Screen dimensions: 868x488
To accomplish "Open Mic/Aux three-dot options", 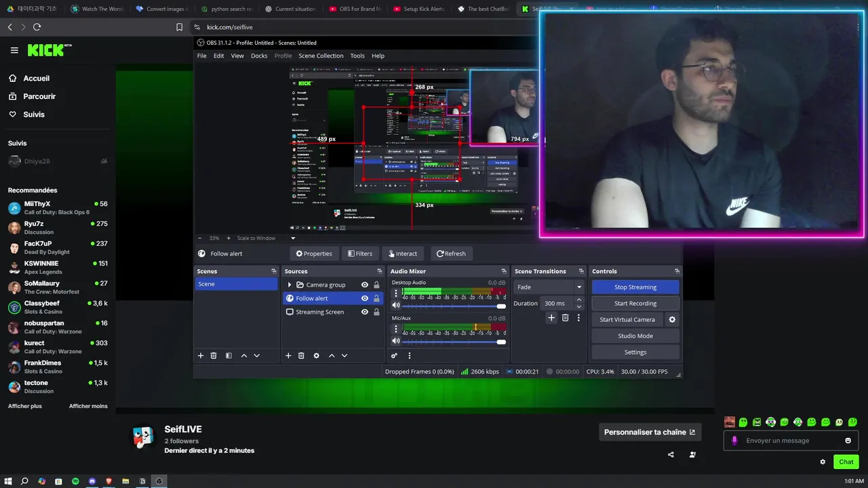I will click(396, 329).
